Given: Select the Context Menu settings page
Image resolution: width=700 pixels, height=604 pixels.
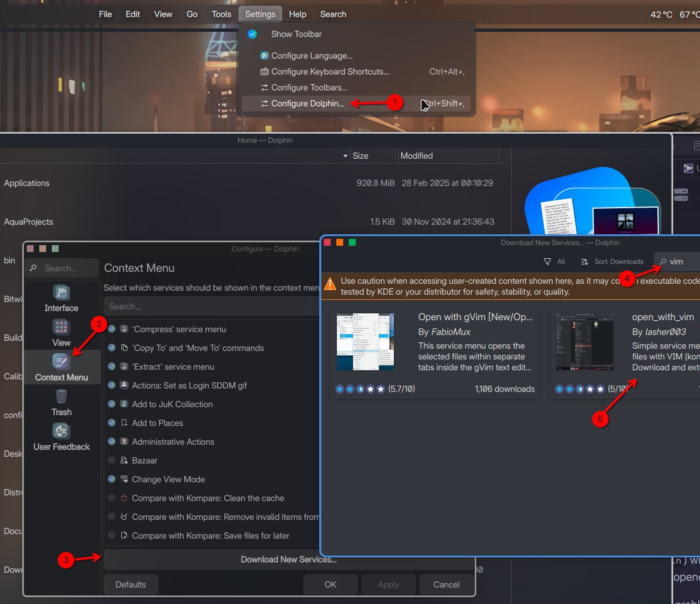Looking at the screenshot, I should [61, 367].
